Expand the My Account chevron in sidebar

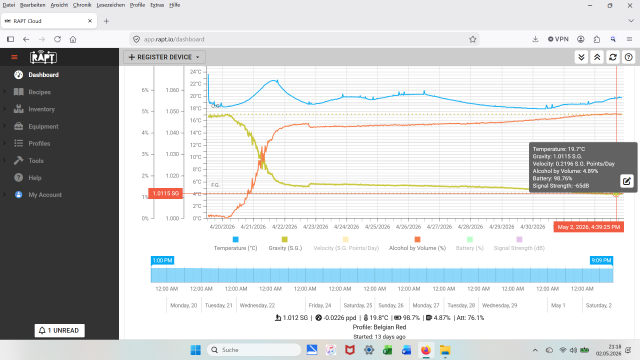[x=4, y=195]
